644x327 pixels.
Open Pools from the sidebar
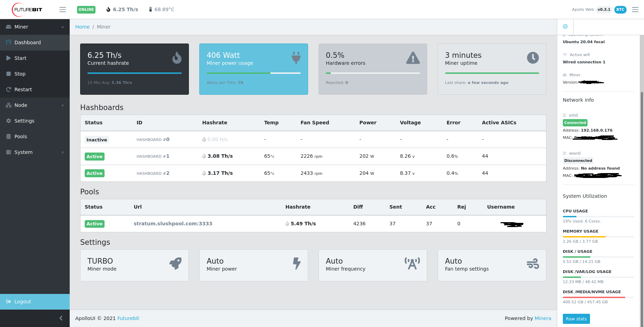[35, 137]
